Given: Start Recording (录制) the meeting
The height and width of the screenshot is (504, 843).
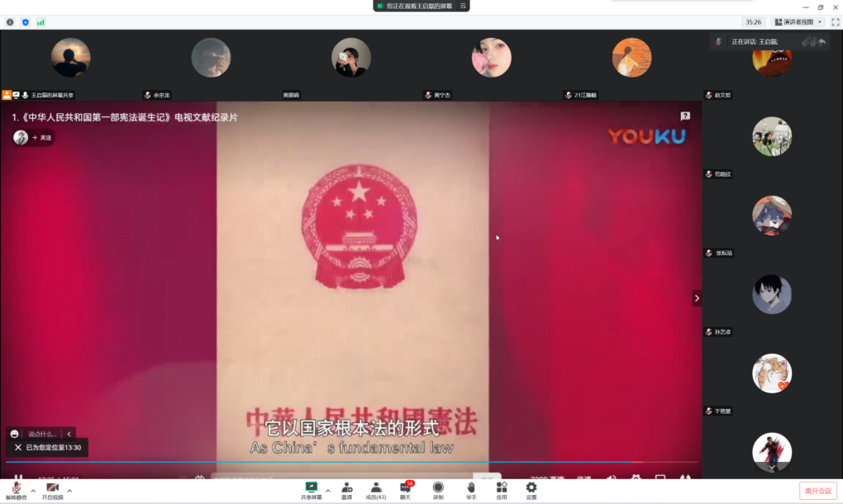Looking at the screenshot, I should [438, 490].
